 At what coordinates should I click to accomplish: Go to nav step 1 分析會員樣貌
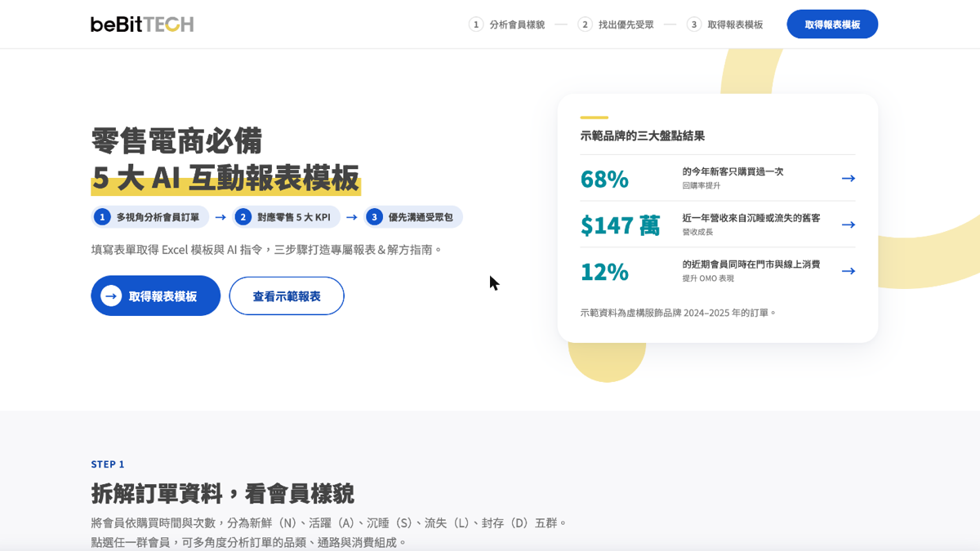click(506, 24)
